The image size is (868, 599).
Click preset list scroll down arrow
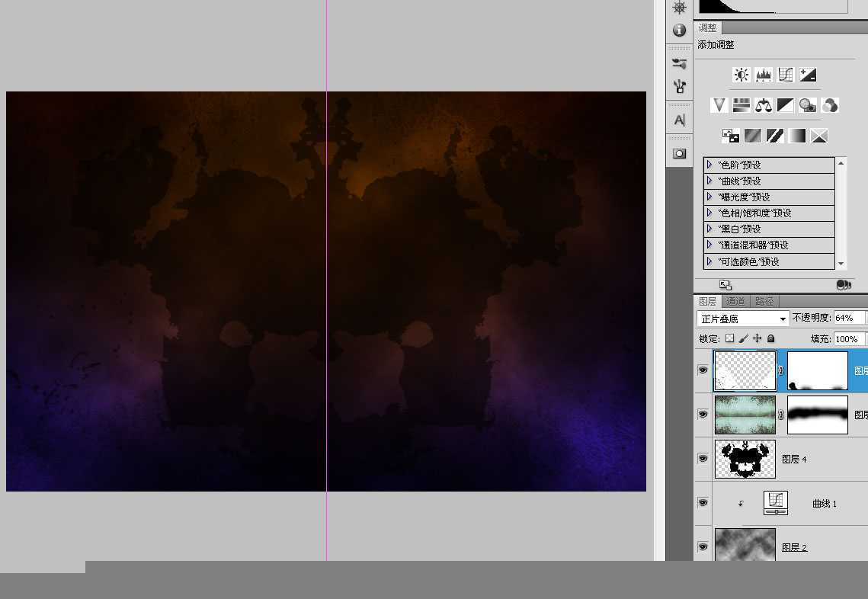coord(841,264)
